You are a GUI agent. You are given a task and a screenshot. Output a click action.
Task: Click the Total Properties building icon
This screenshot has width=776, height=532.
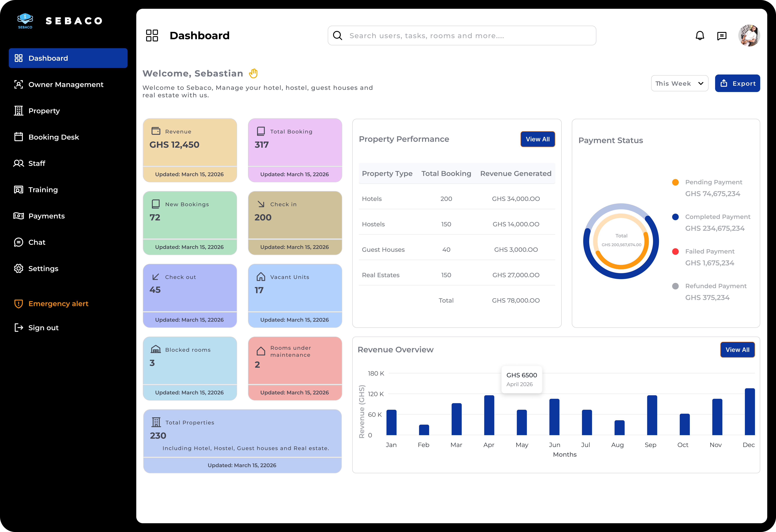(x=156, y=422)
